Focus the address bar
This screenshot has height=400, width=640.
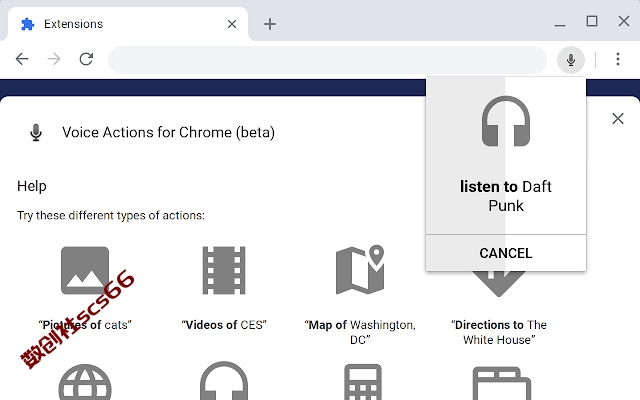click(327, 60)
